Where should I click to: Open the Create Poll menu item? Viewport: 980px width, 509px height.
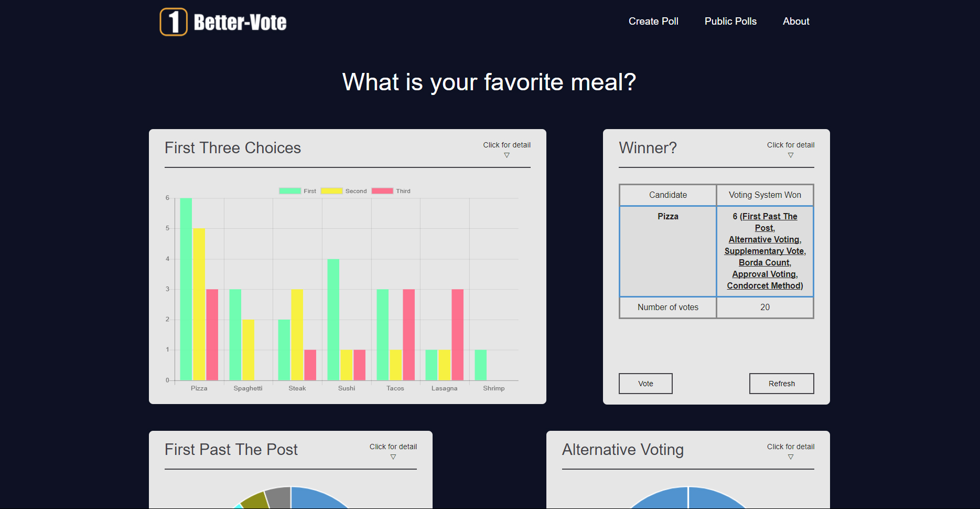(x=653, y=22)
